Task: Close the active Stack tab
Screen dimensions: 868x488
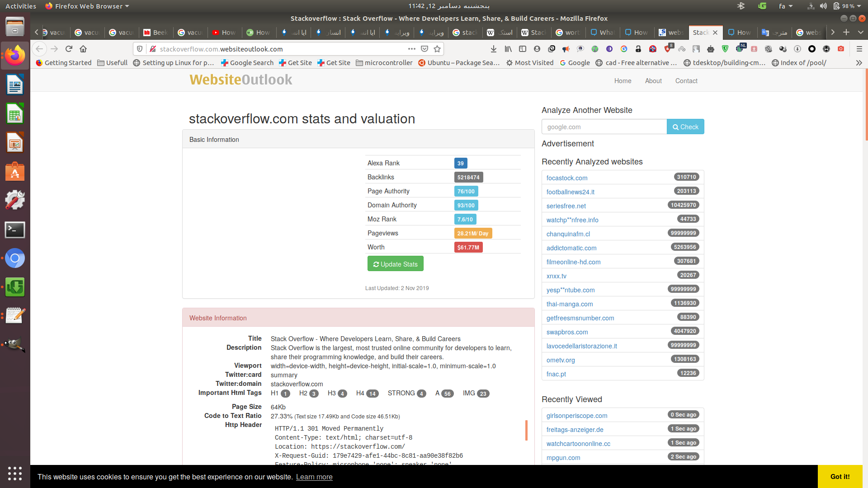Action: pyautogui.click(x=715, y=33)
